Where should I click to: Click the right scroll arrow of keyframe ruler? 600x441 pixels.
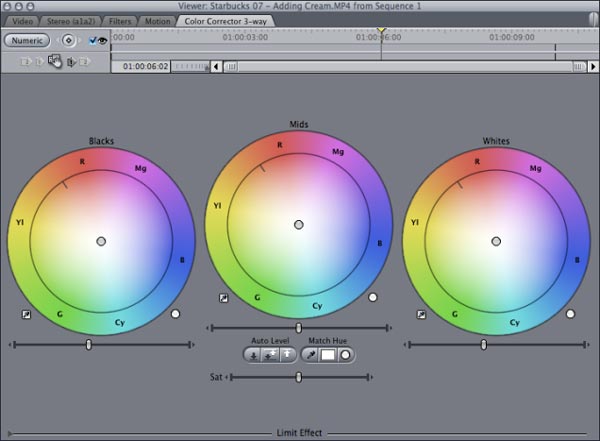(593, 67)
